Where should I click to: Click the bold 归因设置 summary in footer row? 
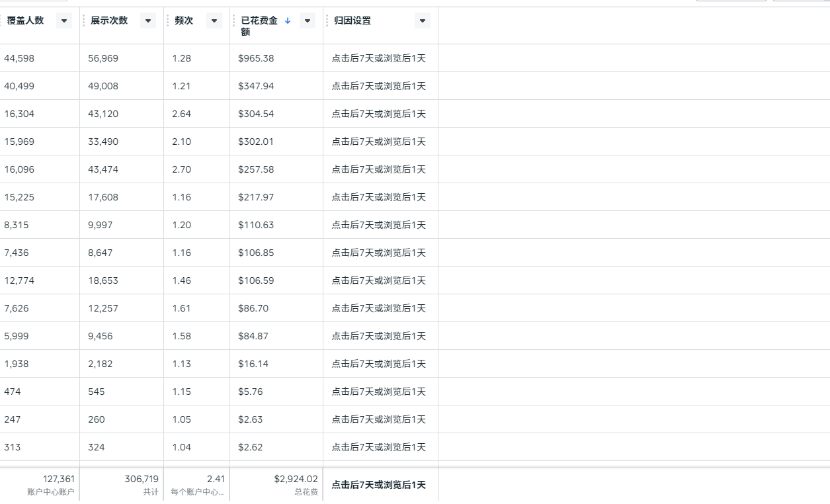tap(378, 485)
